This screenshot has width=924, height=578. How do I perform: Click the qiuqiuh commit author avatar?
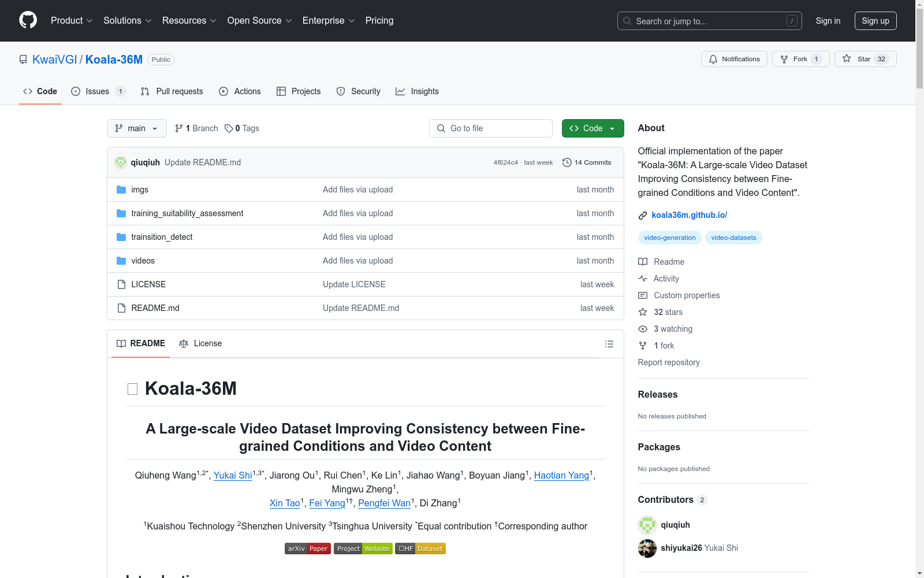[121, 162]
